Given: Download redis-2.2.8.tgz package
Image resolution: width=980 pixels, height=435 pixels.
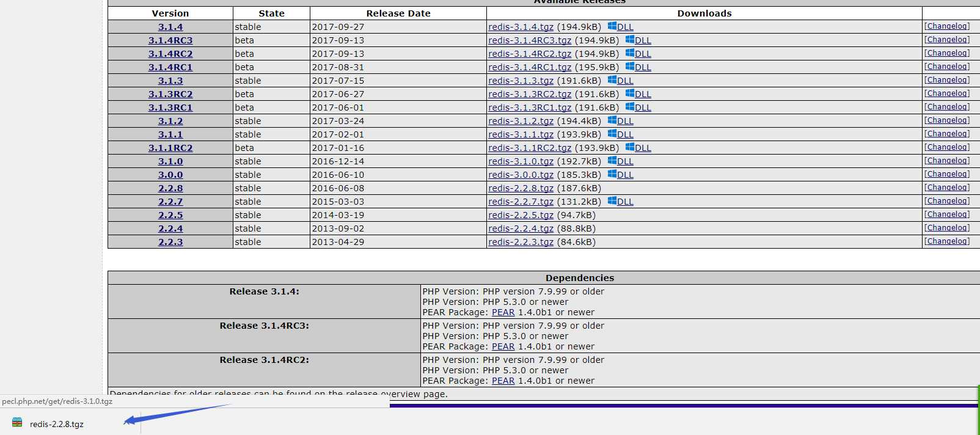Looking at the screenshot, I should [x=521, y=188].
